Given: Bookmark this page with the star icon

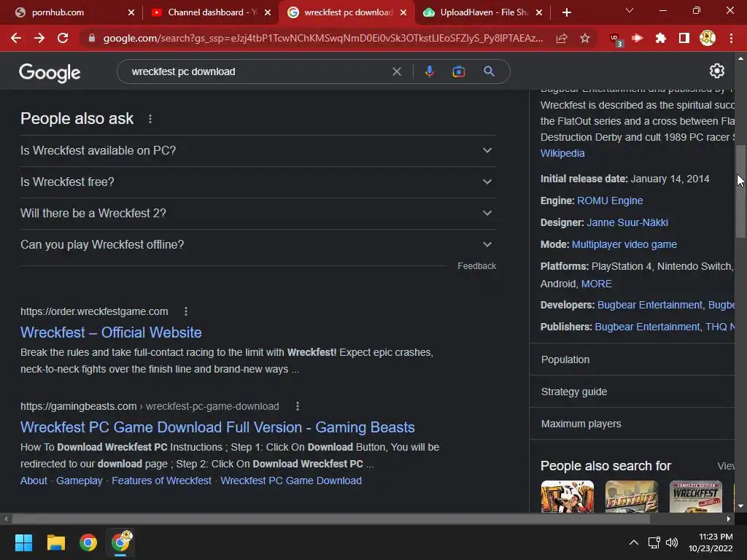Looking at the screenshot, I should [585, 38].
